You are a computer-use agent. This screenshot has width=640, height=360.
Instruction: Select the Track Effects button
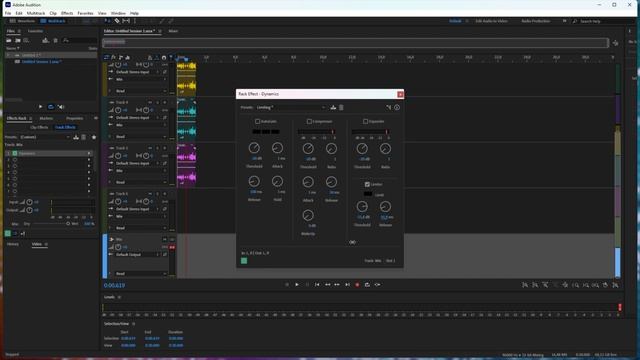tap(65, 127)
